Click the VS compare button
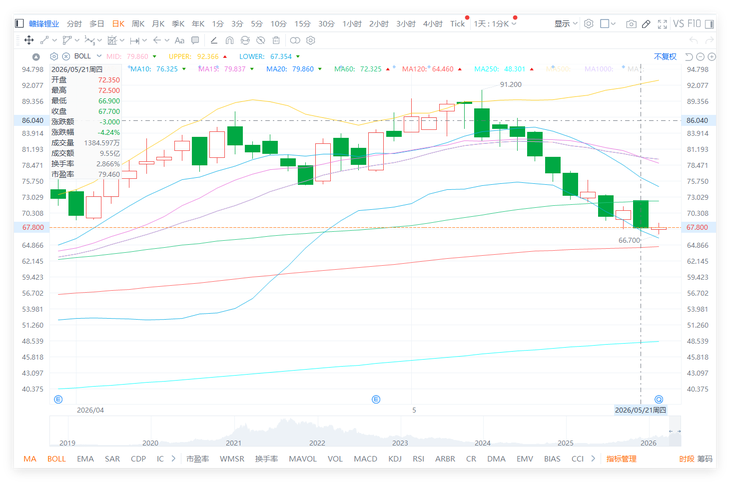The width and height of the screenshot is (730, 482). [678, 23]
